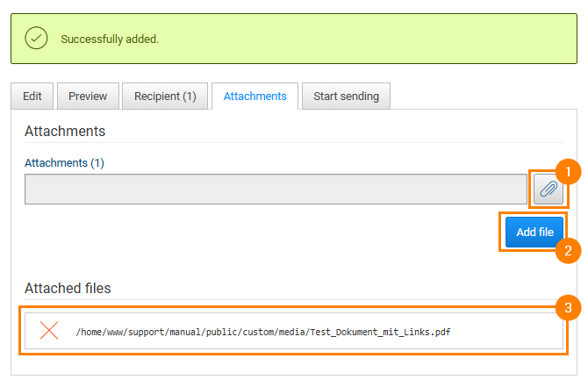Open the Start sending tab
Image resolution: width=588 pixels, height=380 pixels.
pos(346,97)
